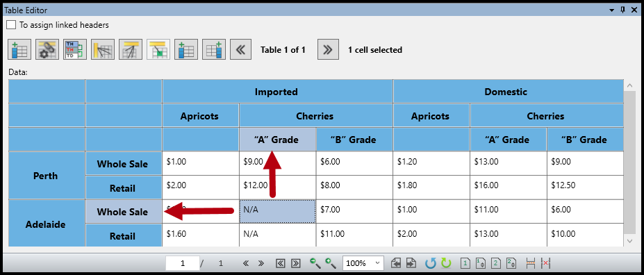Viewport: 644px width, 275px height.
Task: Select Perth's Retail header cell
Action: click(124, 188)
